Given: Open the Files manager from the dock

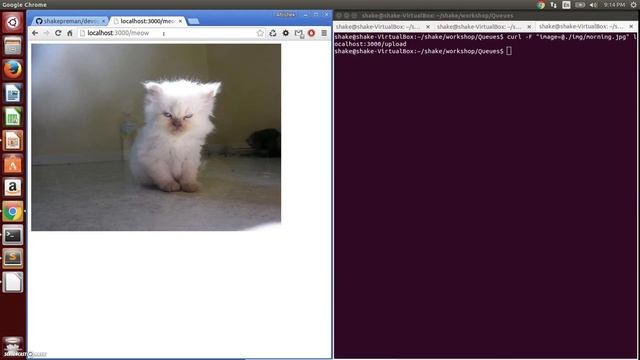Looking at the screenshot, I should (x=13, y=46).
